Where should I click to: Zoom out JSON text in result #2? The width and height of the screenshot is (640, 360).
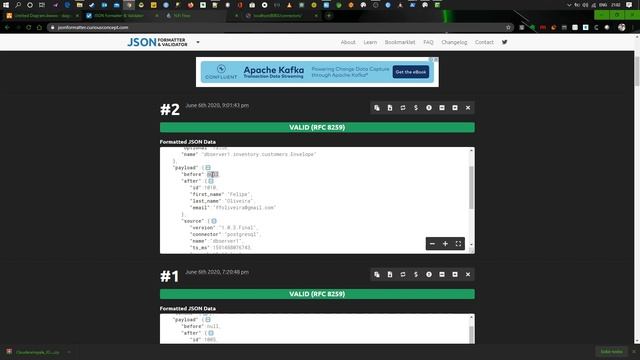click(x=432, y=244)
